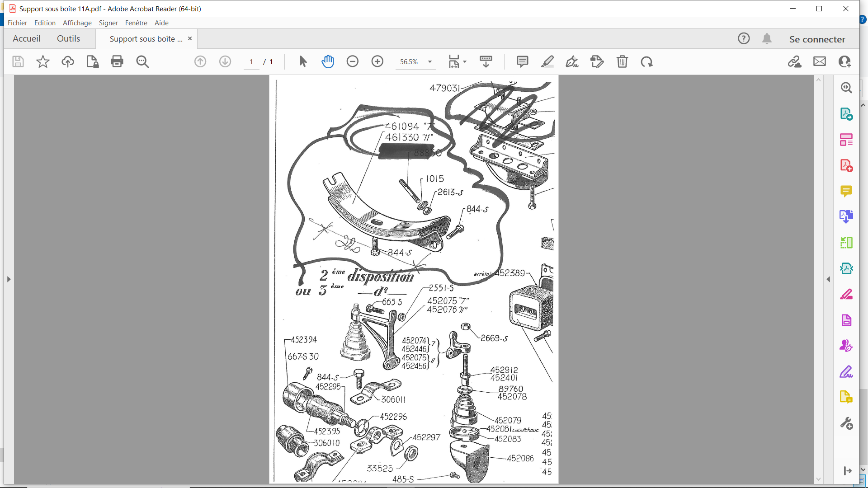Open Scan & OCR tool in sidebar
The height and width of the screenshot is (488, 868).
[846, 243]
